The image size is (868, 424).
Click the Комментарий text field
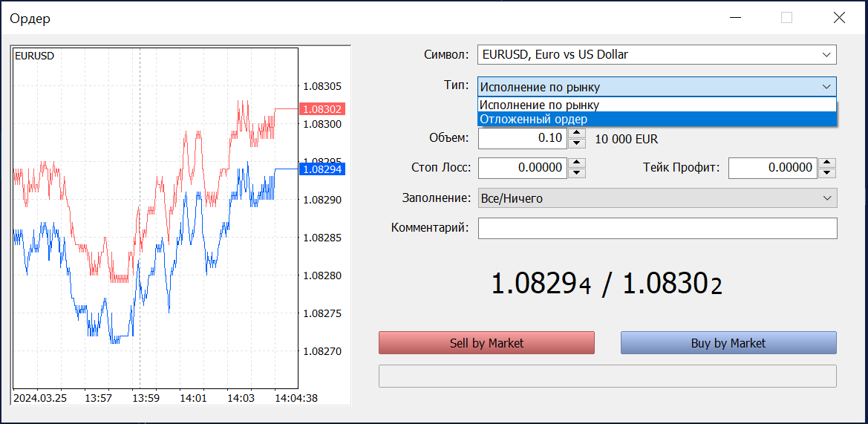point(657,228)
